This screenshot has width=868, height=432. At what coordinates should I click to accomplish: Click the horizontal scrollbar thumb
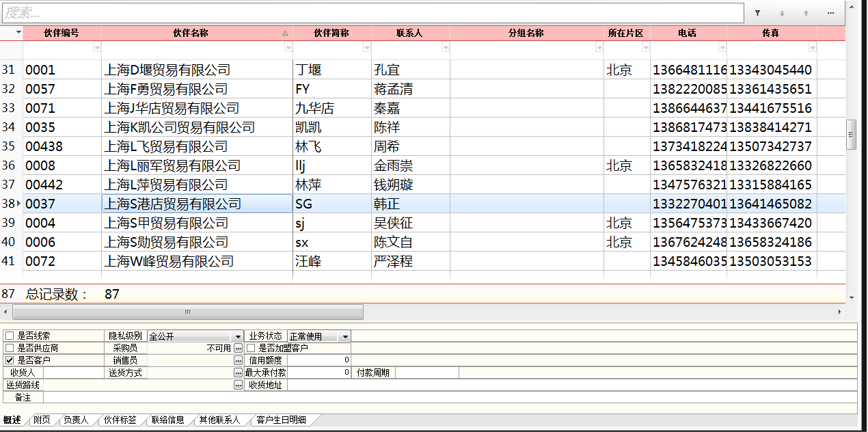188,312
